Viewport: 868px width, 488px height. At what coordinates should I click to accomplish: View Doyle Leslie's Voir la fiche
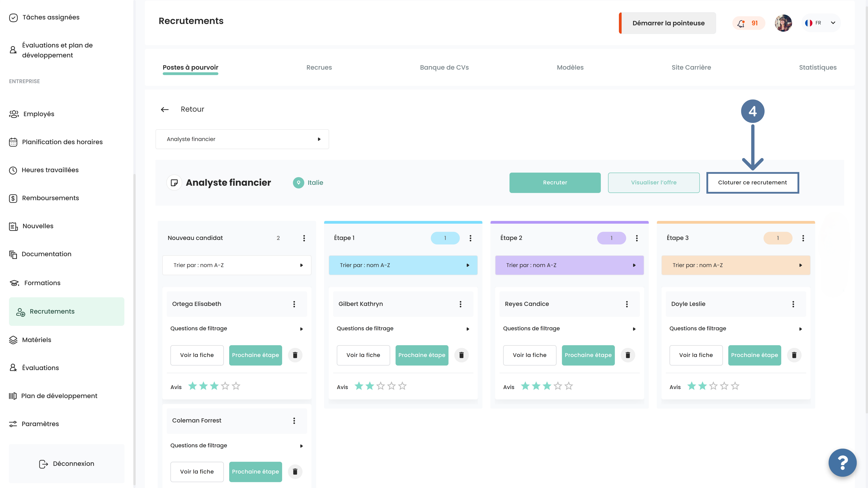click(696, 355)
